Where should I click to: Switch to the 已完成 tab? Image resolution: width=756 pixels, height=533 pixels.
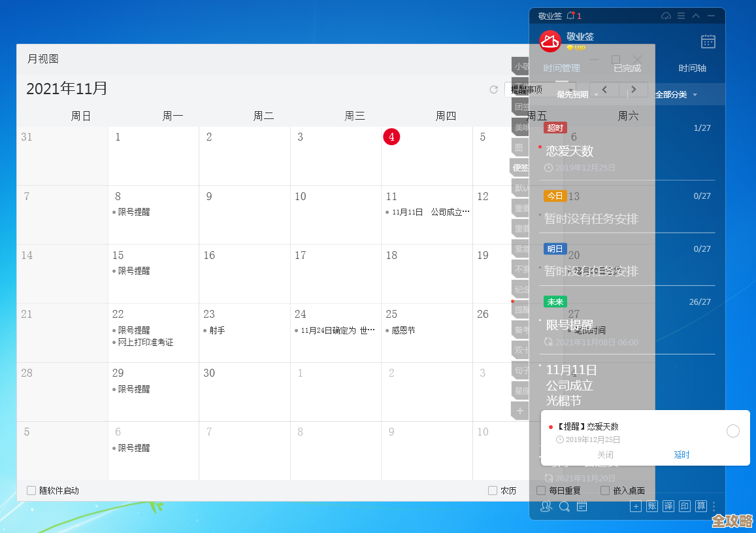pyautogui.click(x=627, y=67)
